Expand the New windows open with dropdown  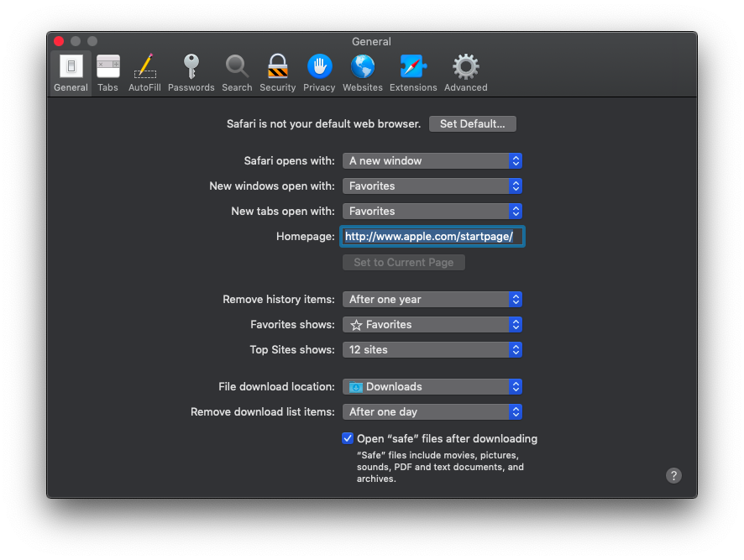(x=432, y=186)
